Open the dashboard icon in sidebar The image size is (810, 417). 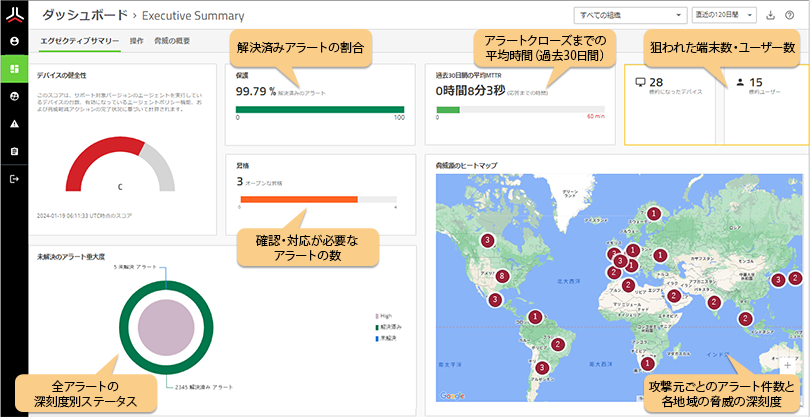(x=14, y=69)
